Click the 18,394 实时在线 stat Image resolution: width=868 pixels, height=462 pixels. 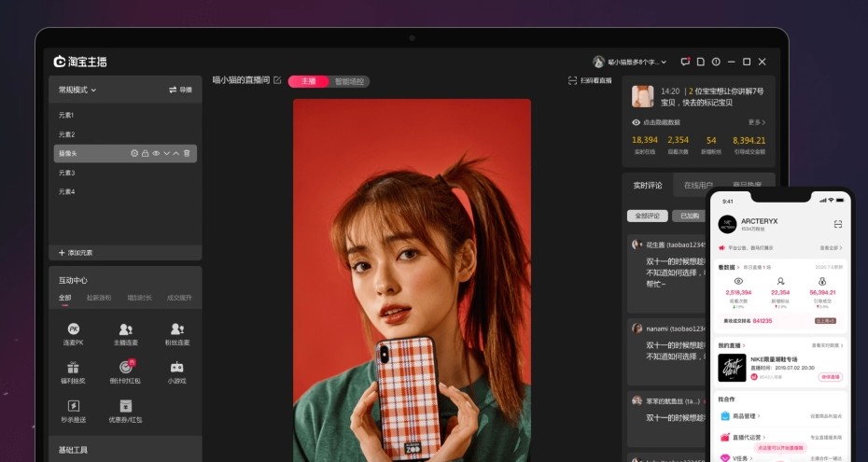coord(645,145)
